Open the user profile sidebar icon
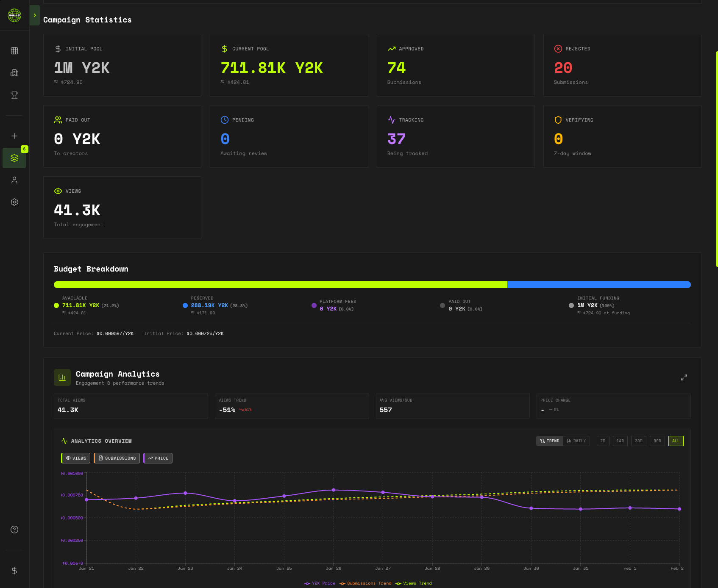 [x=14, y=180]
